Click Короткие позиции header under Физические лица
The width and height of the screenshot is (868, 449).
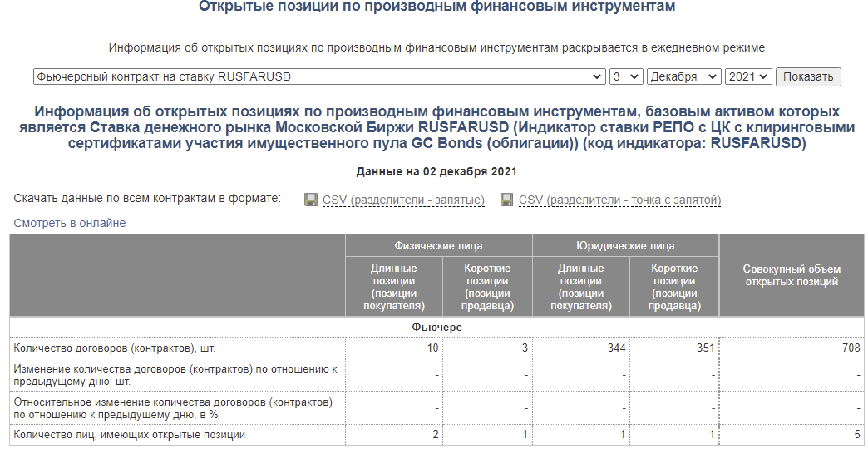(488, 288)
